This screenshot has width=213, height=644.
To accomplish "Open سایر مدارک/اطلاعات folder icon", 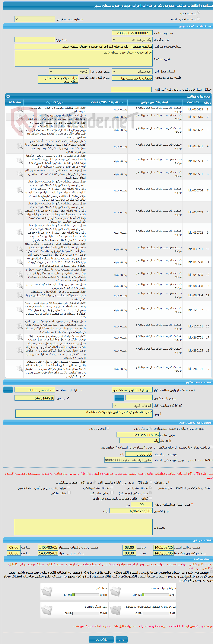I will (47, 610).
